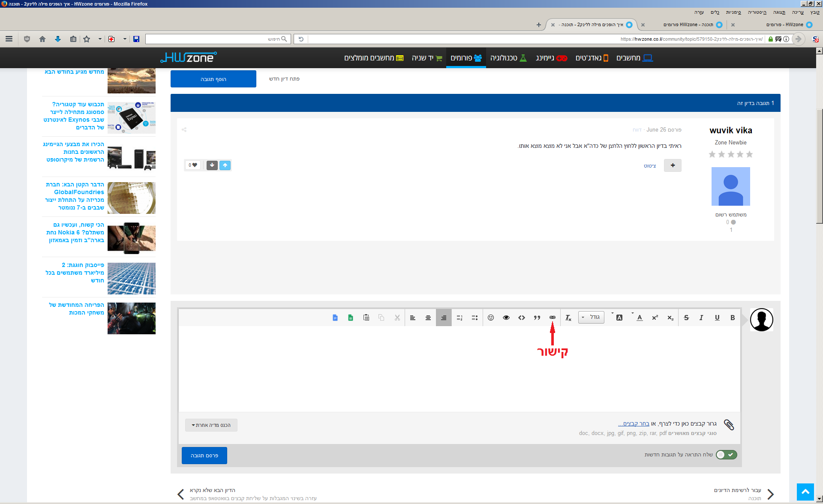Click the insert link icon in editor

point(552,318)
